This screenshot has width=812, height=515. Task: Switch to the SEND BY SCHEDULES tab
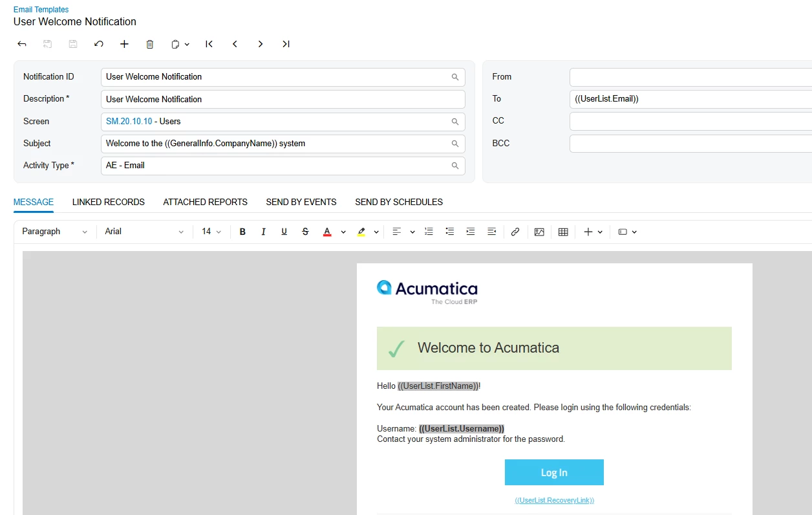(x=399, y=202)
